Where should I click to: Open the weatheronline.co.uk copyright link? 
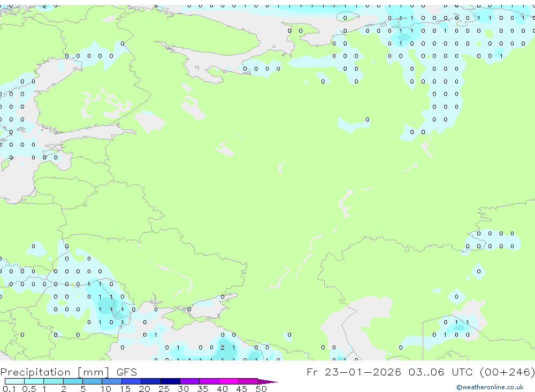490,387
